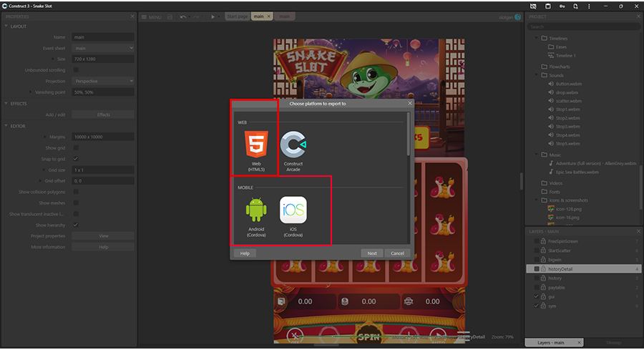
Task: Expand the Margins property arrow
Action: pos(45,137)
